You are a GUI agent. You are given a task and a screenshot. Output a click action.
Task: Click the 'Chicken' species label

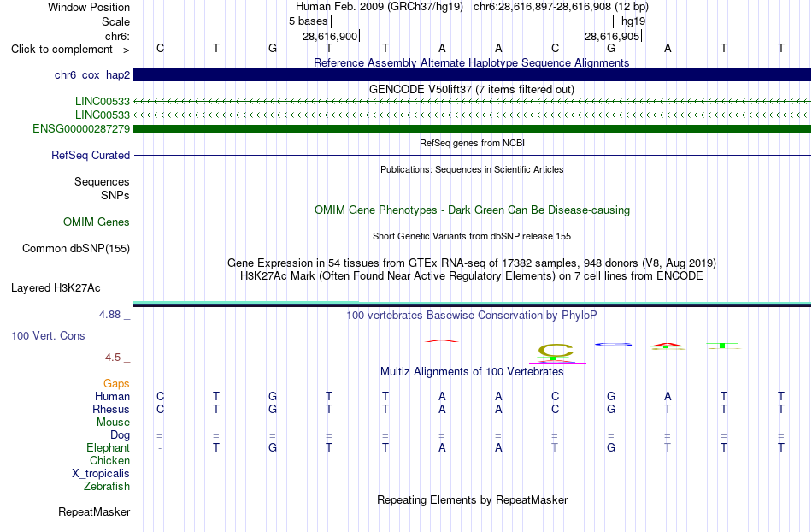(x=109, y=460)
